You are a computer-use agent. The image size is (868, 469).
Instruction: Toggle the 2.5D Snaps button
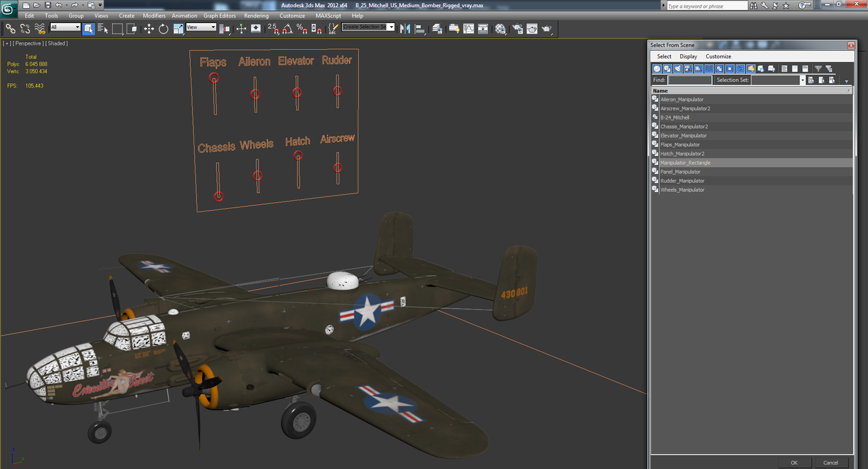click(x=273, y=29)
